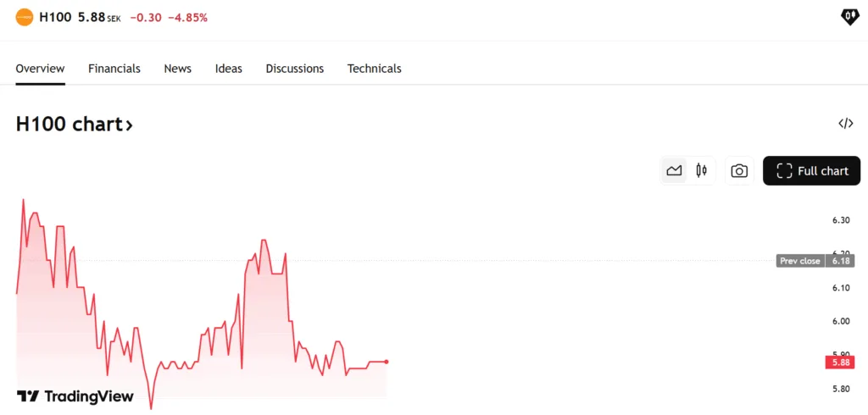The height and width of the screenshot is (415, 868).
Task: Click the orange H100 company logo
Action: click(25, 17)
